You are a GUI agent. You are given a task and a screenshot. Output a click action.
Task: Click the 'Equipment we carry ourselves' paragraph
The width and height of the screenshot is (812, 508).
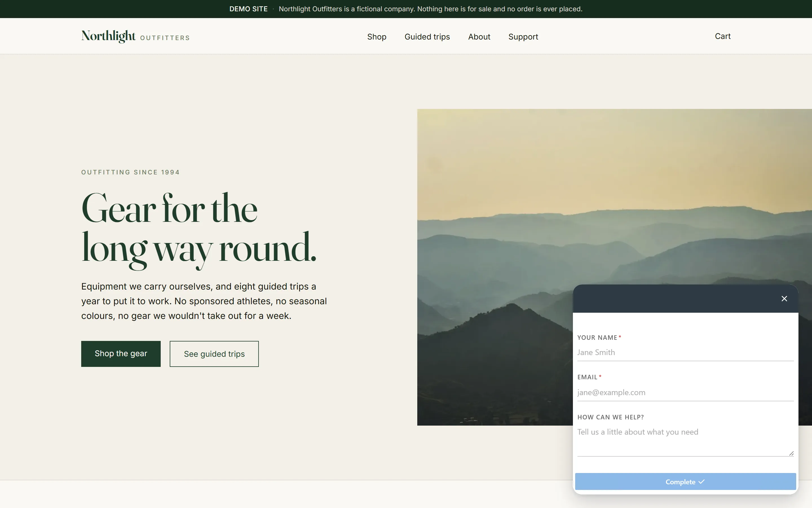(204, 301)
